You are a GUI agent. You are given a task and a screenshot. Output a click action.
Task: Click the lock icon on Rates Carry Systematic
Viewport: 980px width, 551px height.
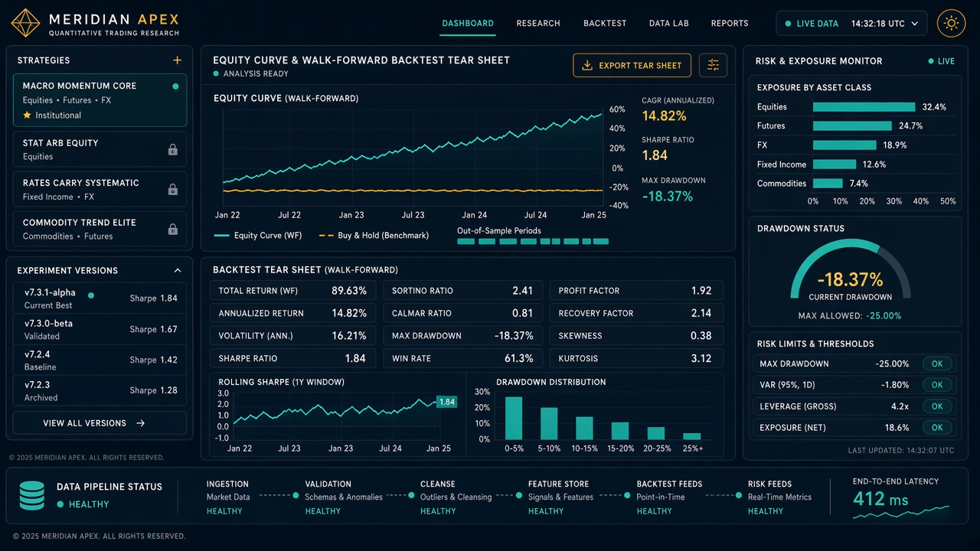click(x=173, y=189)
